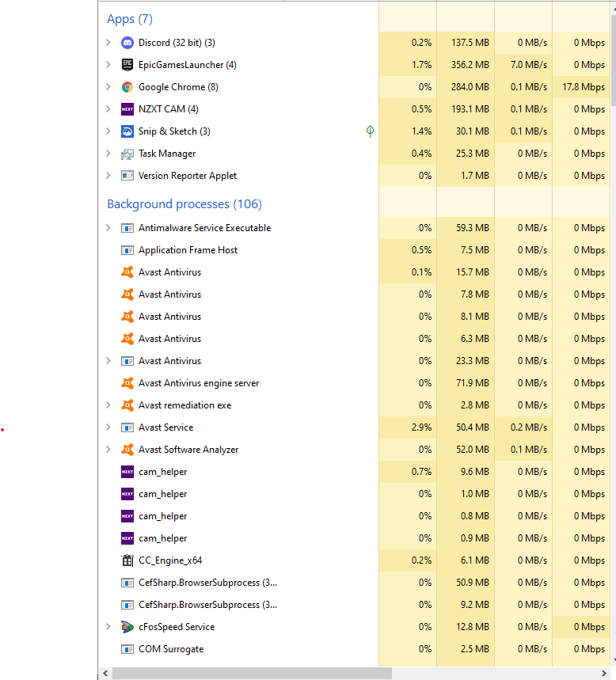Image resolution: width=616 pixels, height=680 pixels.
Task: Expand the Google Chrome process group
Action: click(108, 87)
